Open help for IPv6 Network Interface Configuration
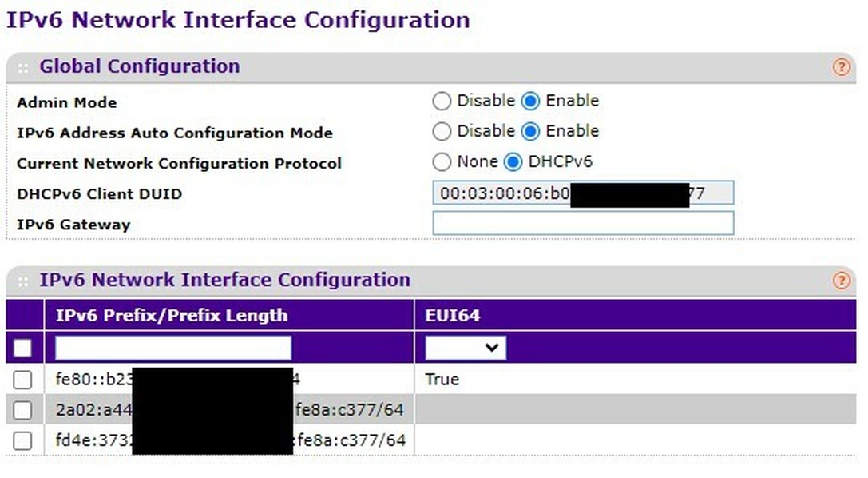Screen dimensions: 868x478 click(841, 281)
